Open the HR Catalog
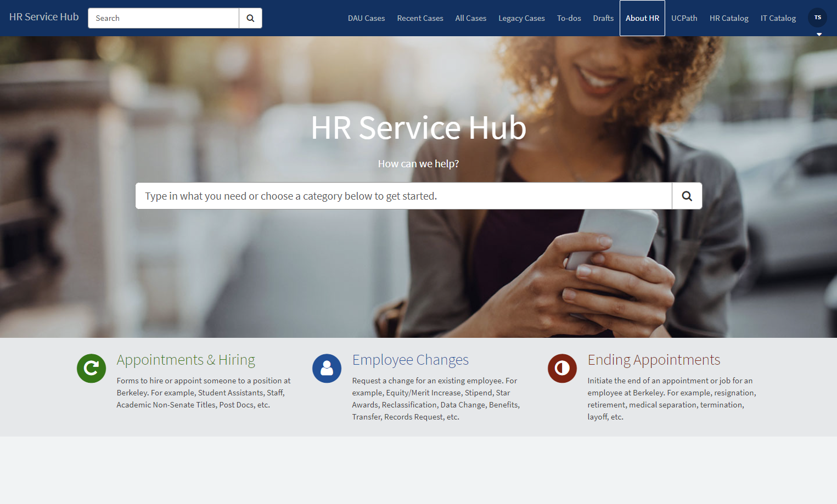 pyautogui.click(x=729, y=18)
